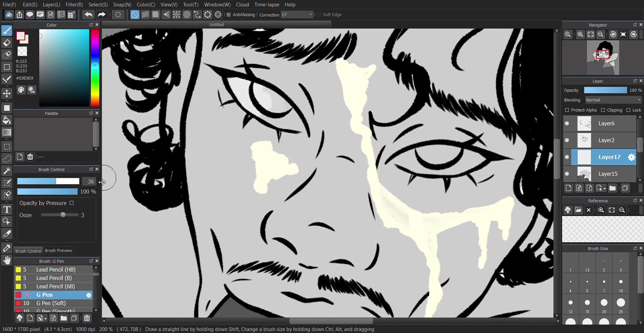Image resolution: width=644 pixels, height=333 pixels.
Task: Open the Correction value dropdown
Action: tap(311, 15)
